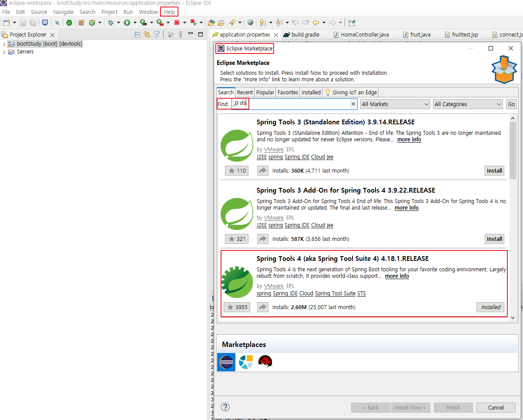Click the Go search button
523x420 pixels.
(x=511, y=104)
